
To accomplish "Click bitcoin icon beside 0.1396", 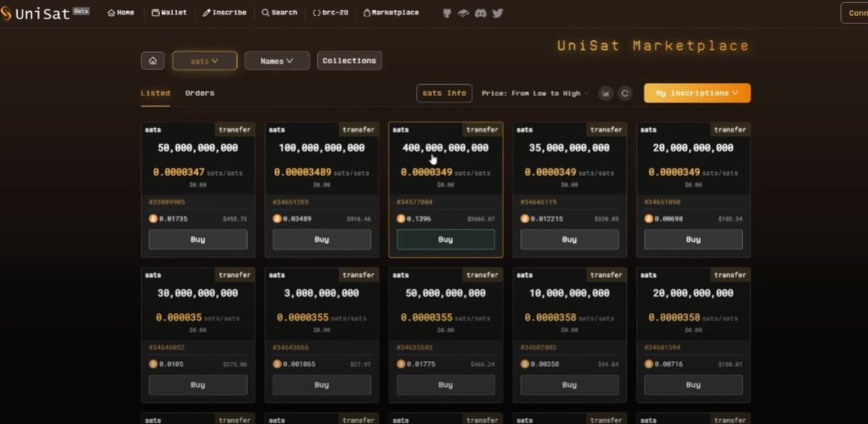I will pos(401,219).
